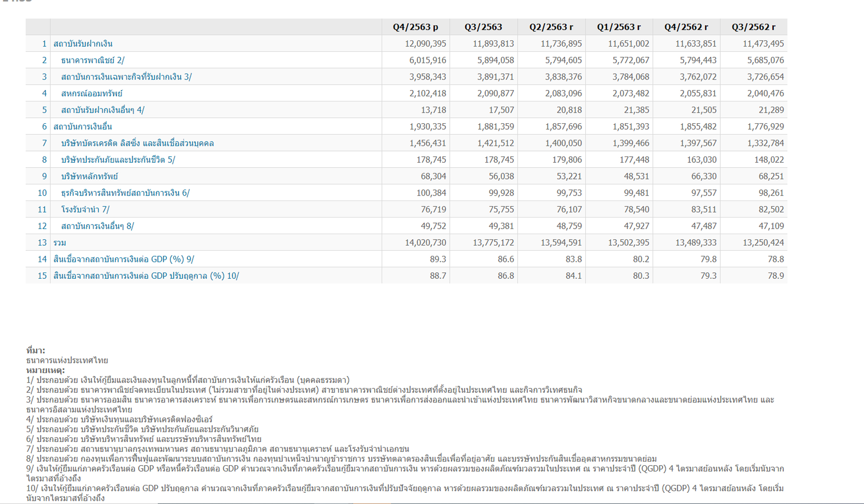Open the บริษัทหลักทรัพย์ link

(x=89, y=176)
